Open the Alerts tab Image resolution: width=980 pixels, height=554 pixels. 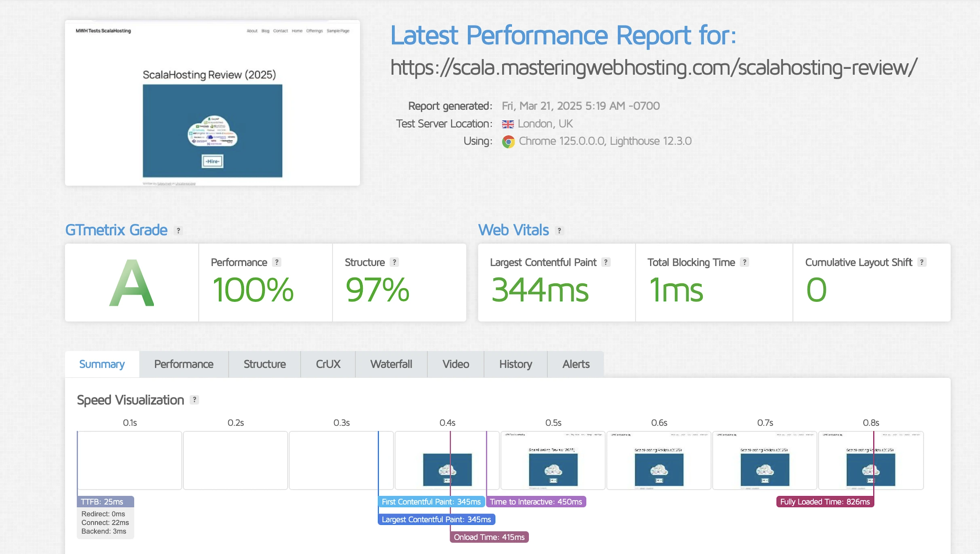[576, 364]
